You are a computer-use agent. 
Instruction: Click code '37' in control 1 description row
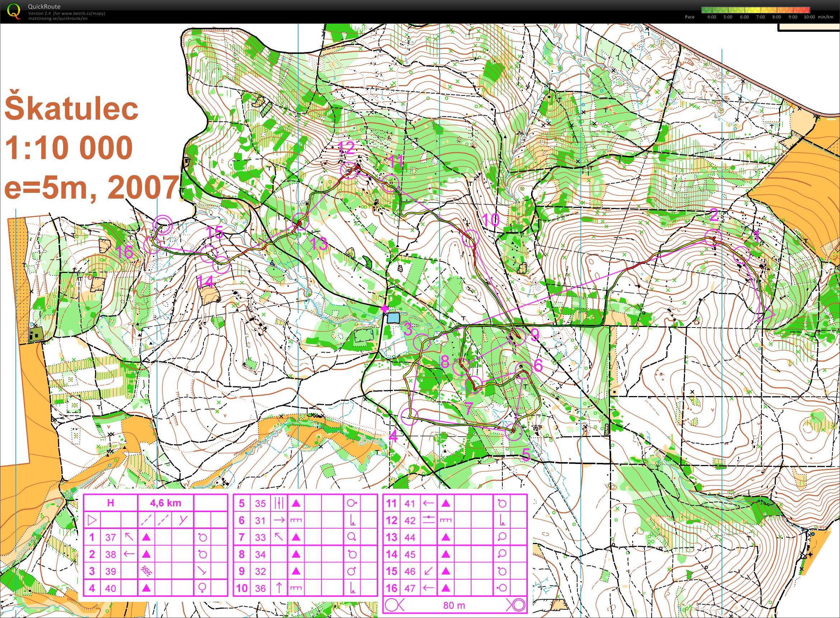110,538
